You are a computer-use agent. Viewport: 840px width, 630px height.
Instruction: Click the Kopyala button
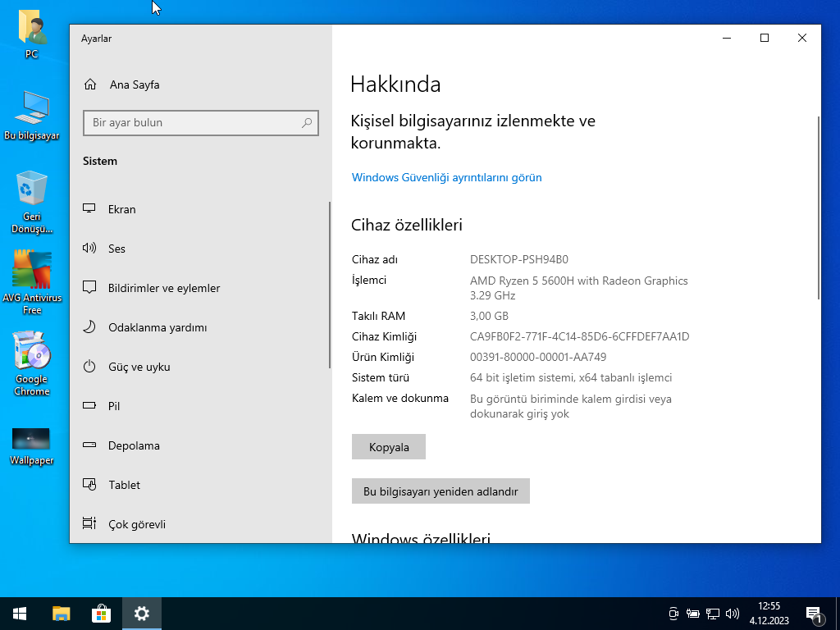tap(388, 447)
